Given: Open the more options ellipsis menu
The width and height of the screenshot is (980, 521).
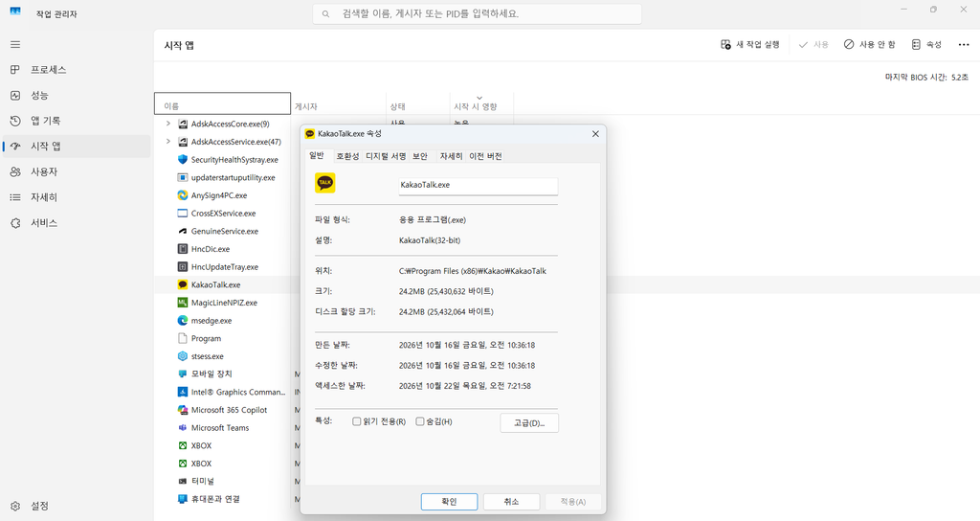Looking at the screenshot, I should coord(963,44).
